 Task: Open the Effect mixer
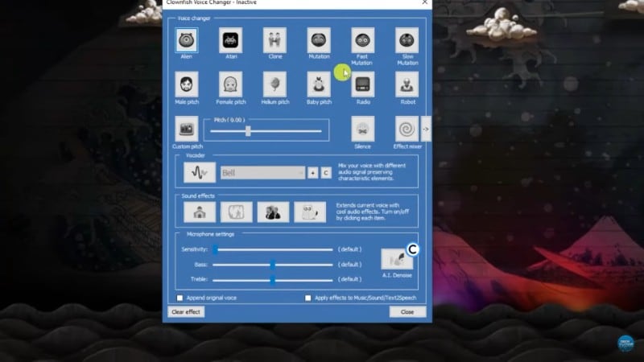tap(407, 129)
